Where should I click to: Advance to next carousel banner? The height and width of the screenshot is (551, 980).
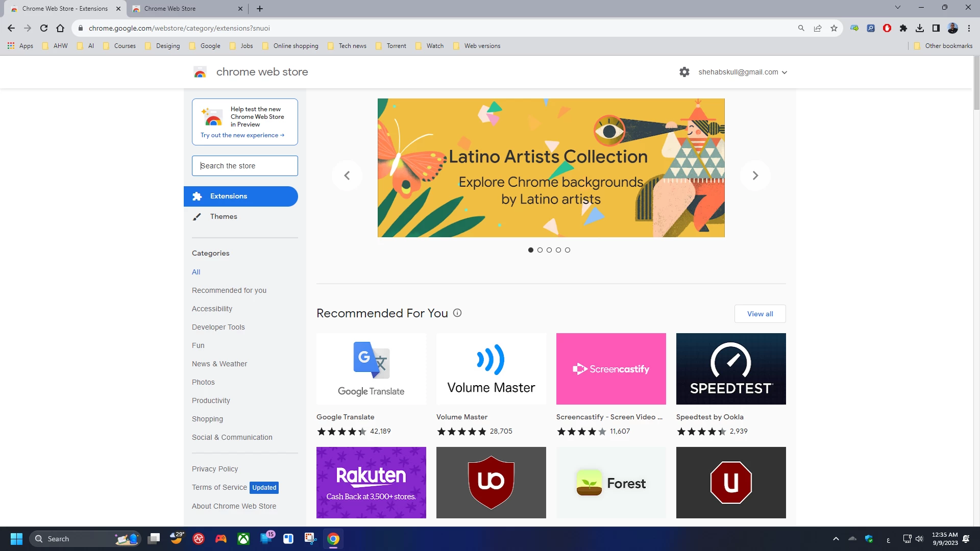[x=755, y=176]
